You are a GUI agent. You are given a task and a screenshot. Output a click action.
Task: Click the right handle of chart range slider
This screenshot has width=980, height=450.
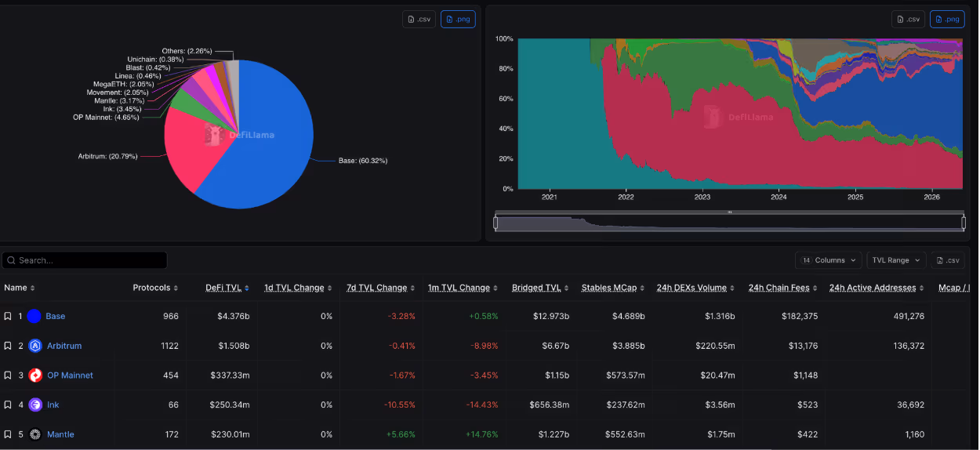963,223
